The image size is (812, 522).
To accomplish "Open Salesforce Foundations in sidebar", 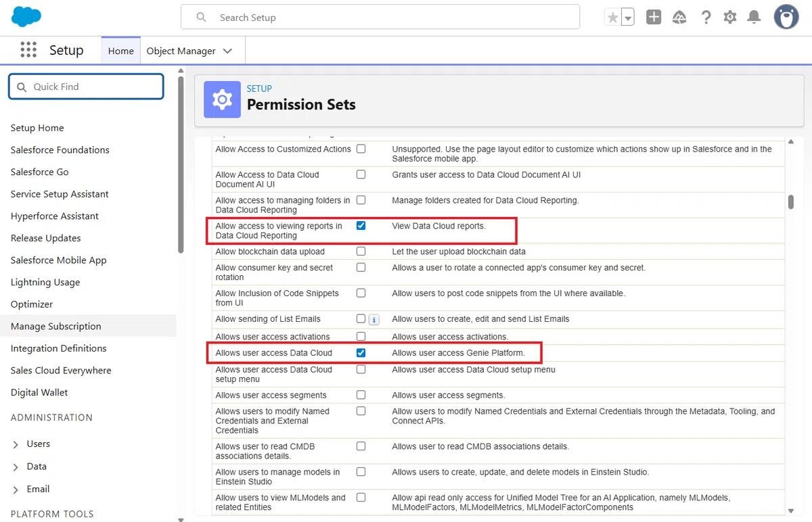I will 60,150.
